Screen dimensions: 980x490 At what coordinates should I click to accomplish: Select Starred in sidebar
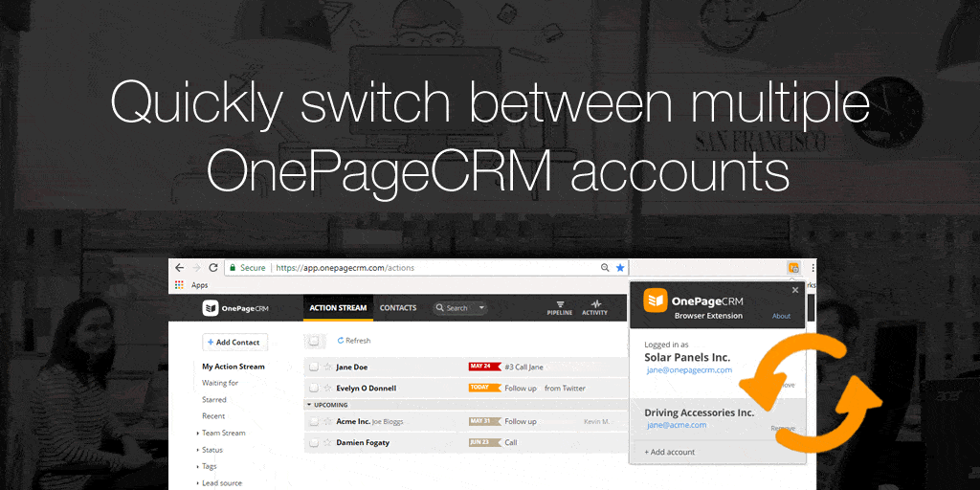pyautogui.click(x=213, y=400)
